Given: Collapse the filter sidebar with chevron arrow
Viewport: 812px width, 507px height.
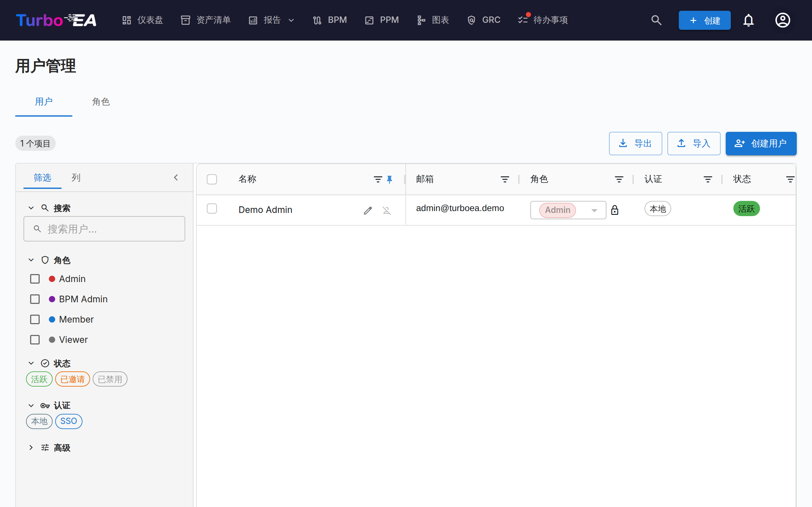Looking at the screenshot, I should click(176, 177).
